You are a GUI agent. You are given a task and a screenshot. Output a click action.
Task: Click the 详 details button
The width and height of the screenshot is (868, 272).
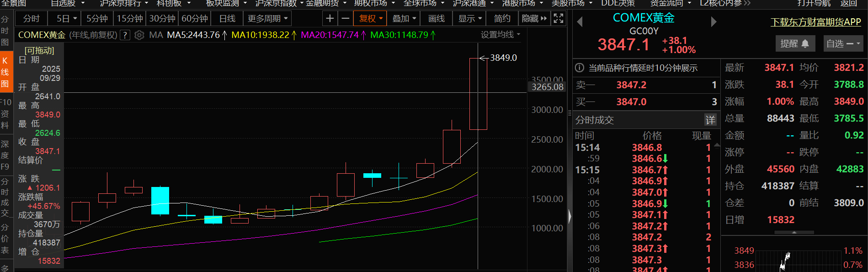(710, 120)
